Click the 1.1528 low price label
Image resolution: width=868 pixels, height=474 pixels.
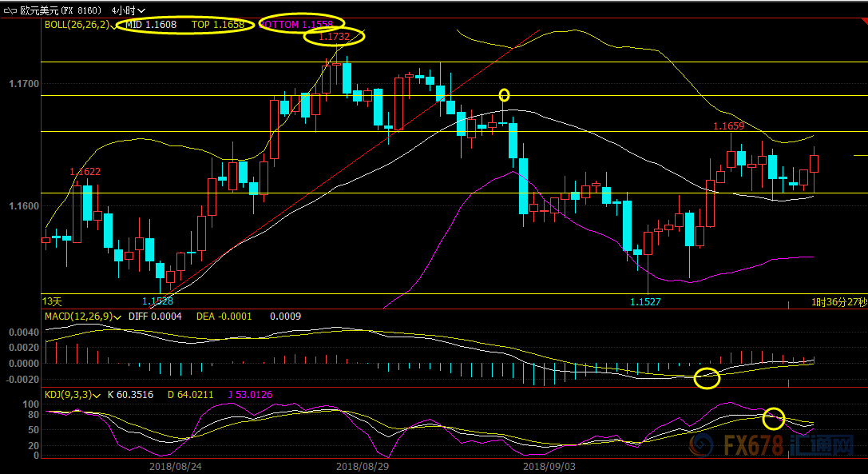pos(157,301)
